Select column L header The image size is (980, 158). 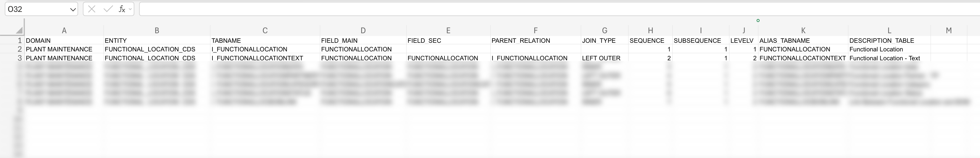pos(889,31)
